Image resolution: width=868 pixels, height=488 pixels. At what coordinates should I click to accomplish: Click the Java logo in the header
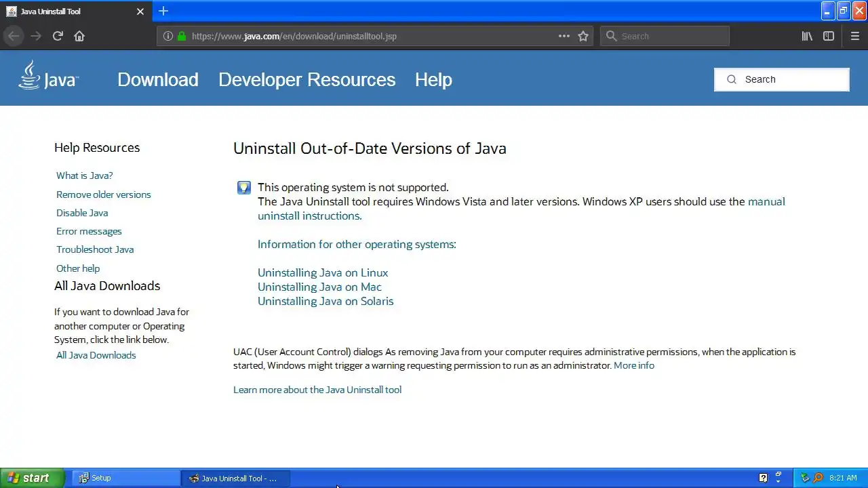[48, 75]
